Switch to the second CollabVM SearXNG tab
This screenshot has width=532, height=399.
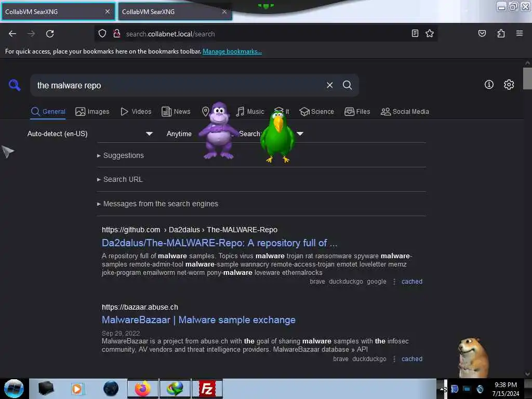175,11
